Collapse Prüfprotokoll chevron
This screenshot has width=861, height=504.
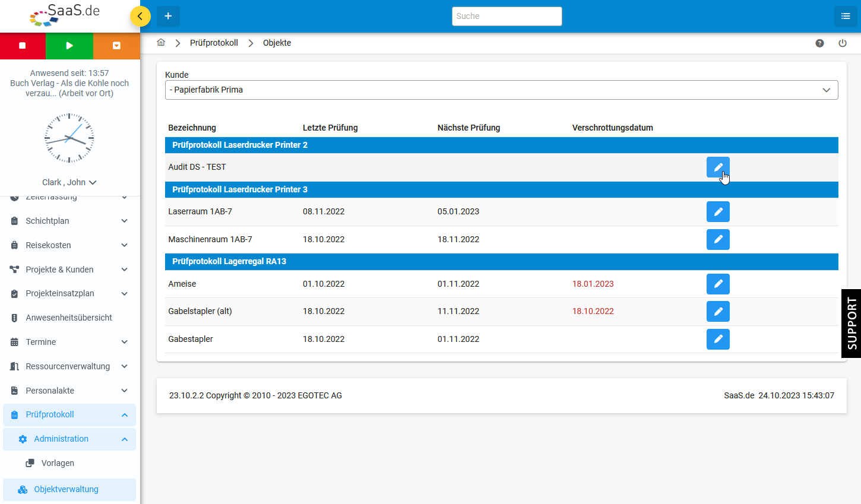pos(124,415)
